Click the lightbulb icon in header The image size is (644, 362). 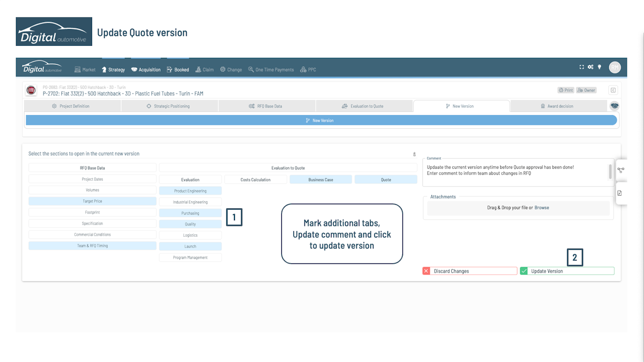[x=599, y=67]
